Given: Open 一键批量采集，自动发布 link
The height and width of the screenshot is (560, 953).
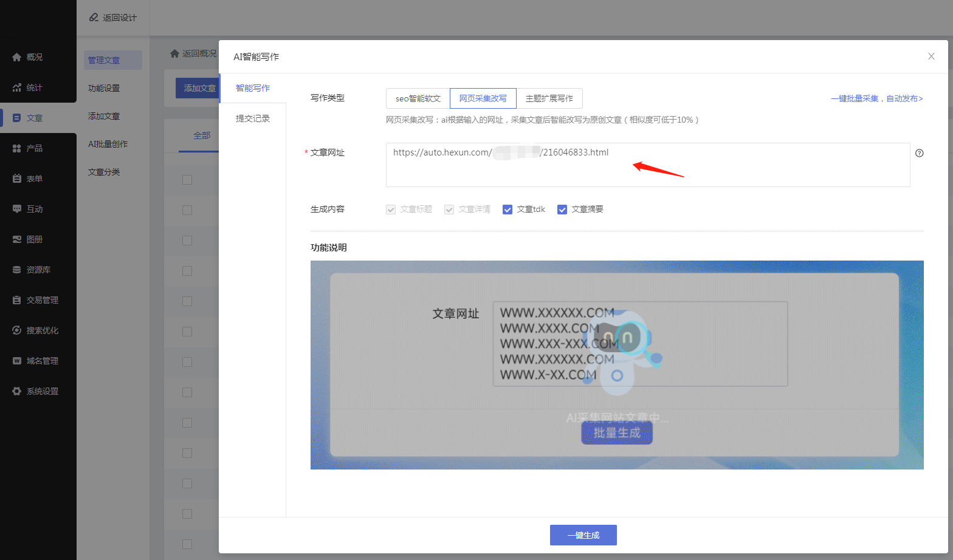Looking at the screenshot, I should click(x=876, y=98).
